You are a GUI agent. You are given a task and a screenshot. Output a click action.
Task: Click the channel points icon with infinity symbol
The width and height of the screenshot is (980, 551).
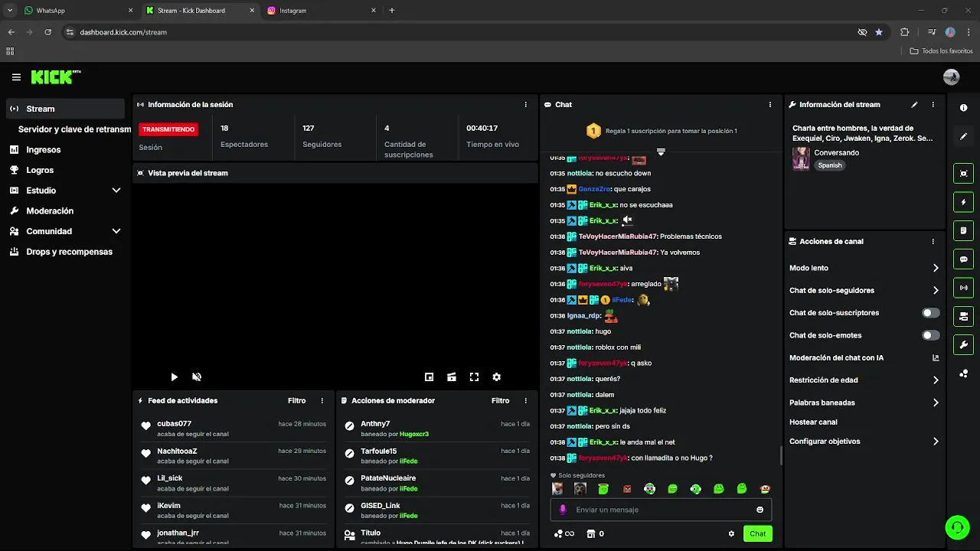(563, 534)
